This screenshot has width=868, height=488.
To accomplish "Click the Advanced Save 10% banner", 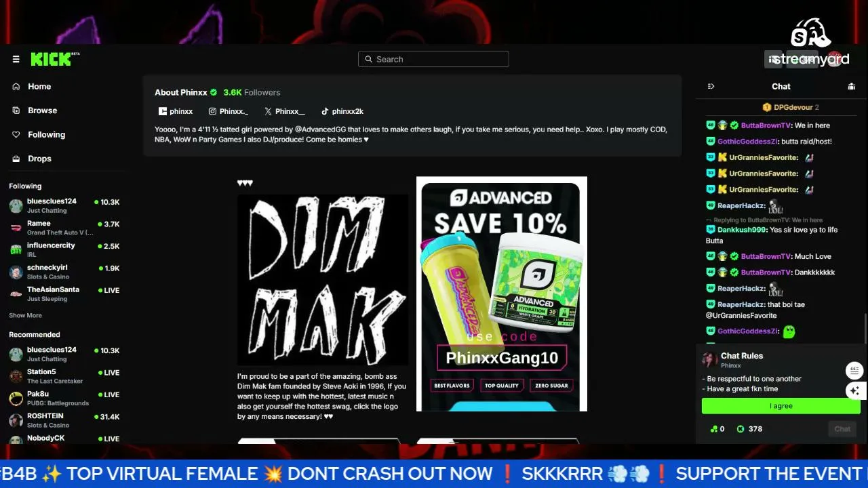I will 502,294.
